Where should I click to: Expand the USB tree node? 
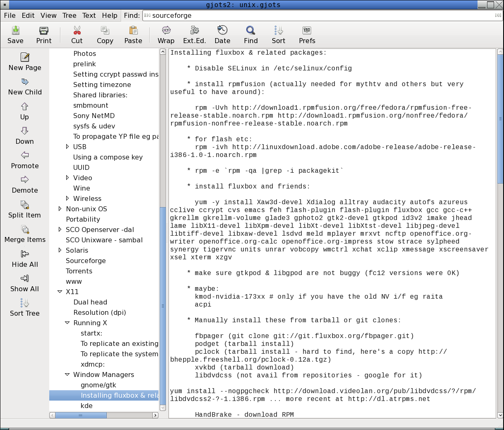point(67,147)
